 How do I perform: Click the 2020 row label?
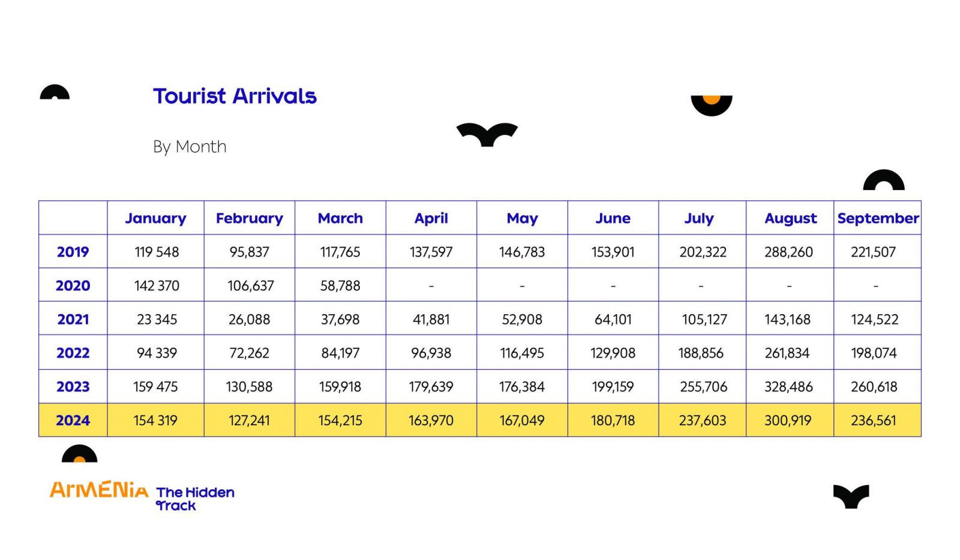pyautogui.click(x=73, y=285)
